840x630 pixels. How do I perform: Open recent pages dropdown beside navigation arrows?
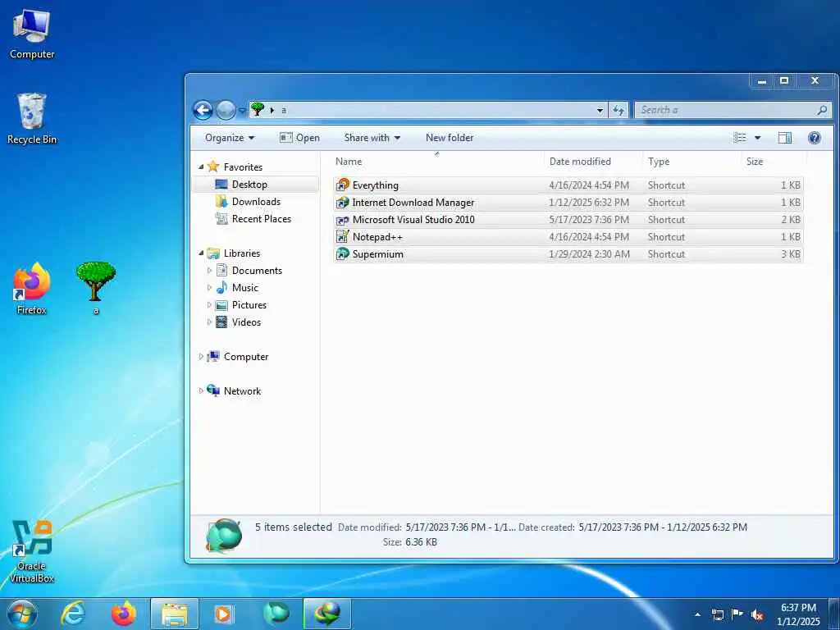pyautogui.click(x=242, y=111)
